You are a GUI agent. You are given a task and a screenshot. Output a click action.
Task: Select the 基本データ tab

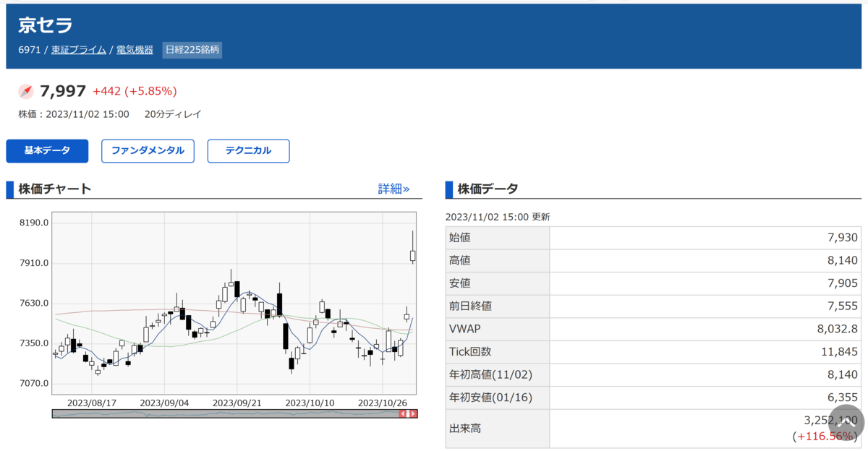pos(47,151)
